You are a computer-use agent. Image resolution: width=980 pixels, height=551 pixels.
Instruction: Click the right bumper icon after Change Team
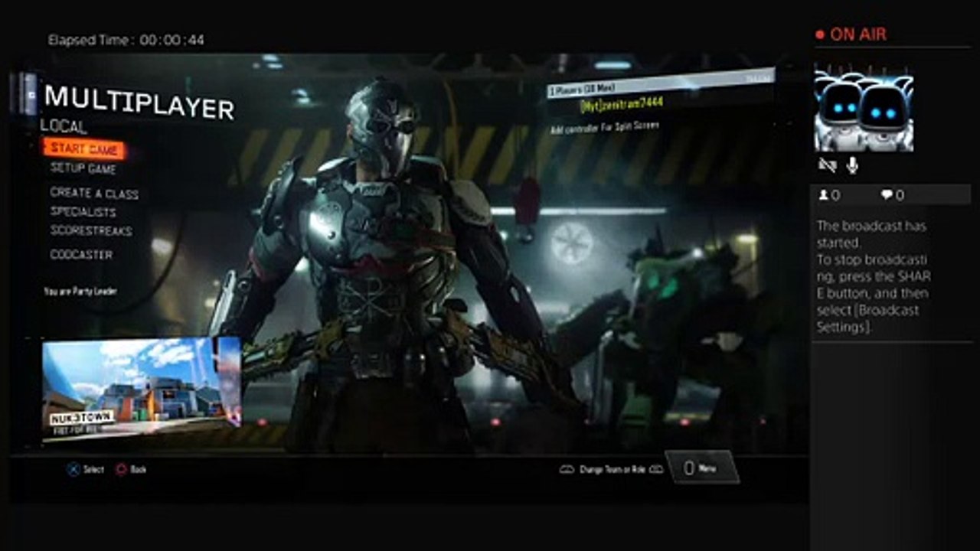[x=656, y=469]
